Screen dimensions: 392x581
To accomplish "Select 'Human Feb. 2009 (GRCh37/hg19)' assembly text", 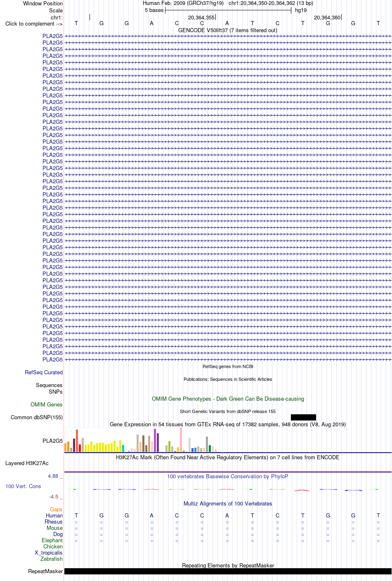I will point(183,3).
